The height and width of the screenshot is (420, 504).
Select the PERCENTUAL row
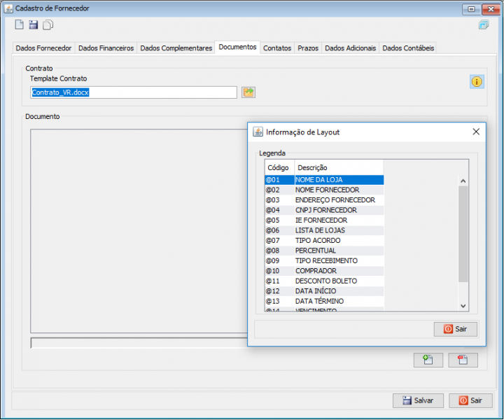[x=324, y=251]
